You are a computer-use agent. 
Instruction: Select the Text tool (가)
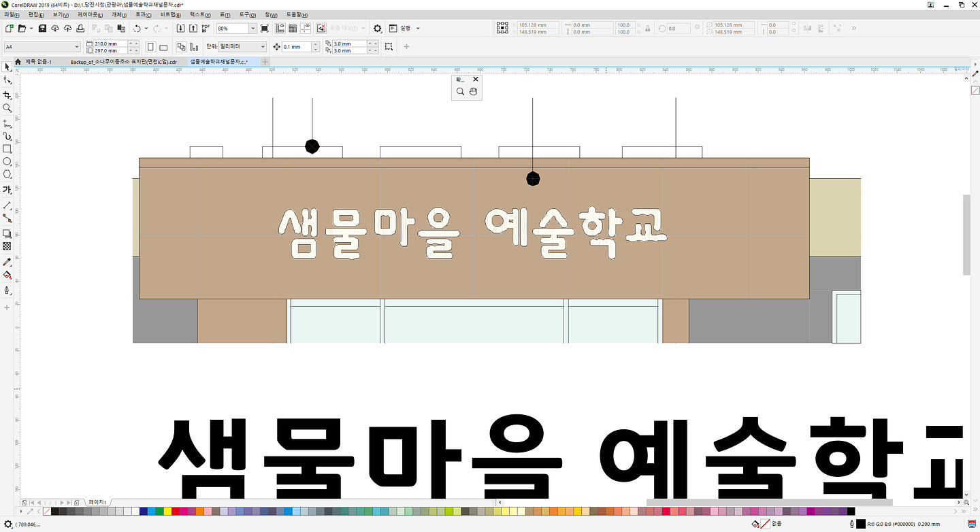pos(7,190)
